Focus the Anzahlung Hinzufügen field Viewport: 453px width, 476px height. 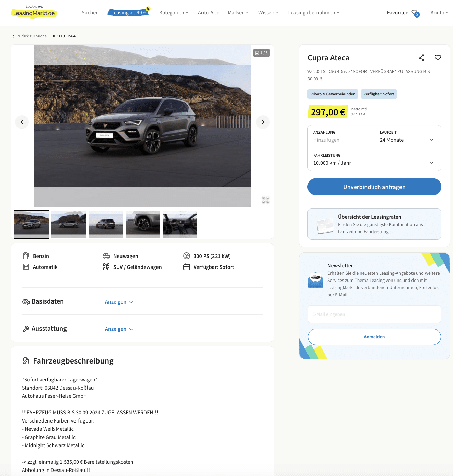(x=341, y=136)
